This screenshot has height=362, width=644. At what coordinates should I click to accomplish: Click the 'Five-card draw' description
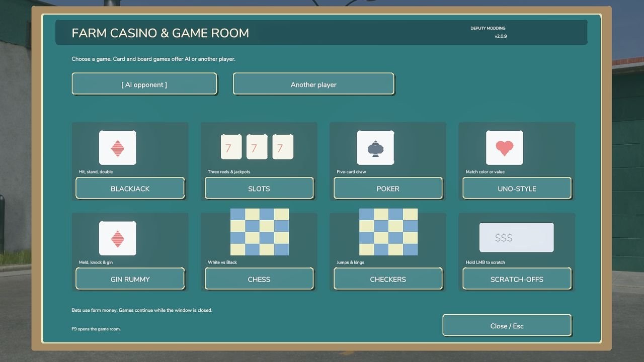351,171
